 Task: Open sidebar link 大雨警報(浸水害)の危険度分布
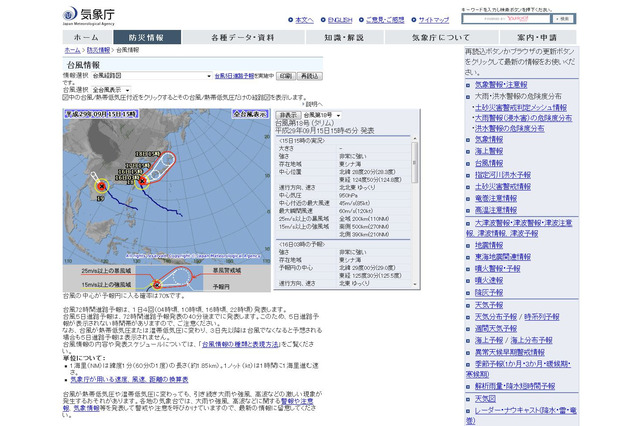pyautogui.click(x=523, y=118)
